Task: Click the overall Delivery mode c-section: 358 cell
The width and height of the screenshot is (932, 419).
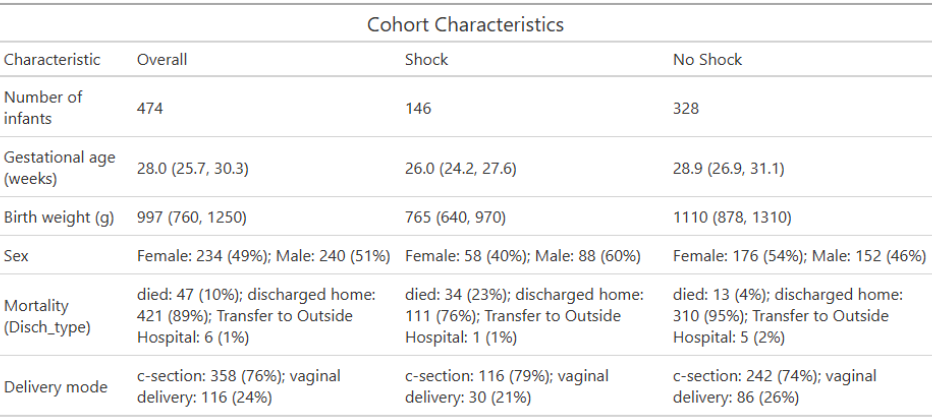Action: (239, 386)
